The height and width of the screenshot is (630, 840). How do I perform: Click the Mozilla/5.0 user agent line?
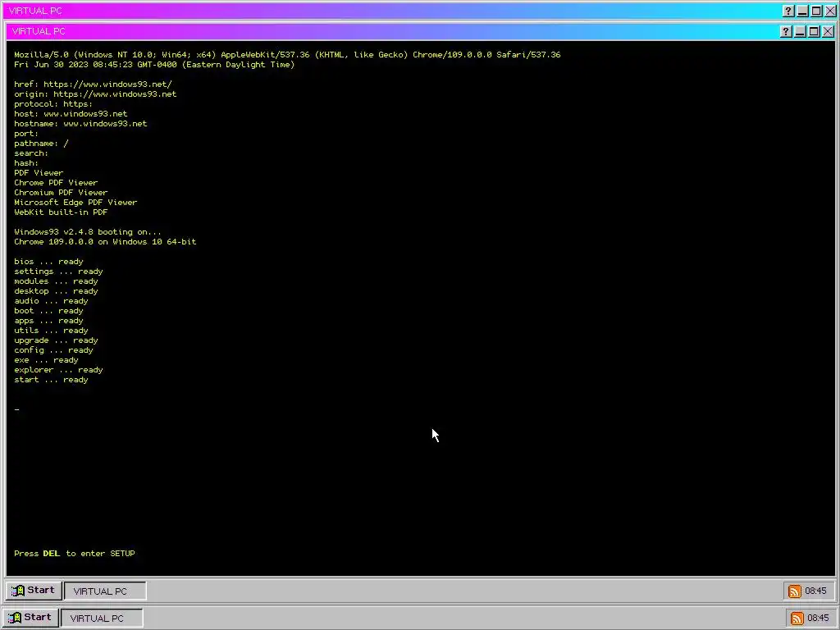point(287,55)
